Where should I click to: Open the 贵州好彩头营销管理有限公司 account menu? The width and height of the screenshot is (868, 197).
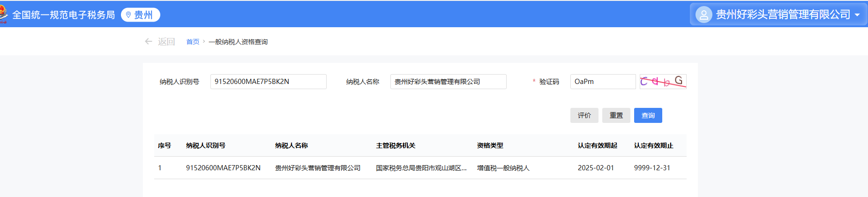[x=783, y=15]
